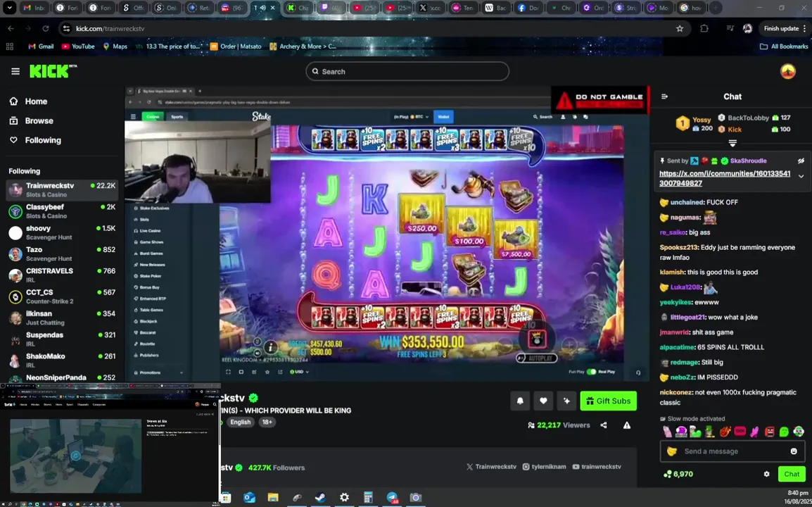Click the notification bell icon
Image resolution: width=812 pixels, height=507 pixels.
click(x=520, y=401)
